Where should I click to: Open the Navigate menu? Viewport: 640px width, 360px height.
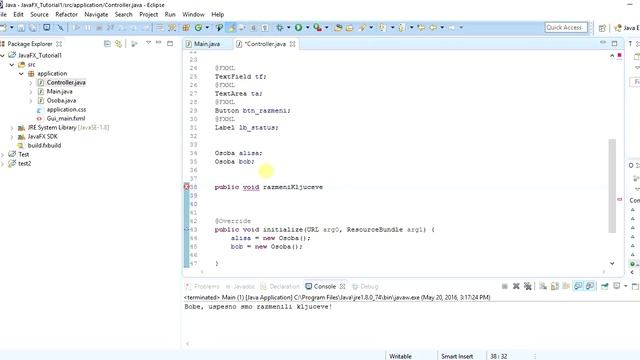click(x=96, y=14)
